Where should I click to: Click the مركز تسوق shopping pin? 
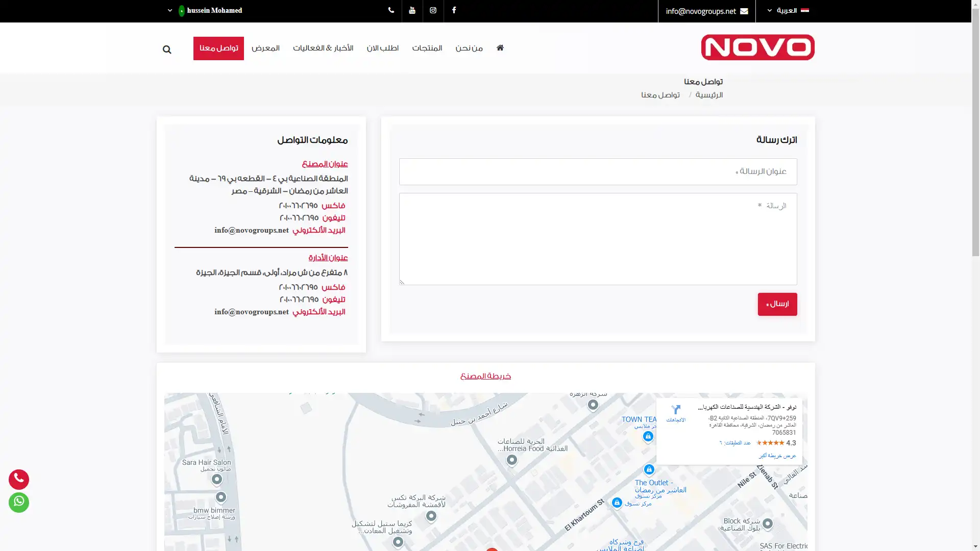[617, 503]
